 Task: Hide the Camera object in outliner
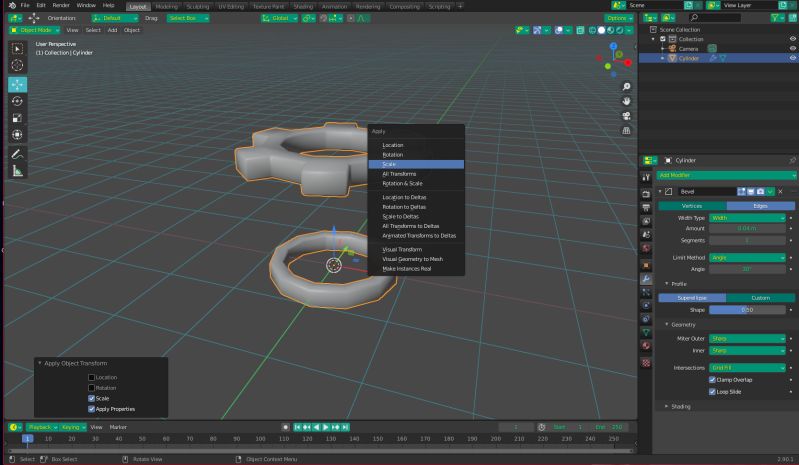pos(792,48)
